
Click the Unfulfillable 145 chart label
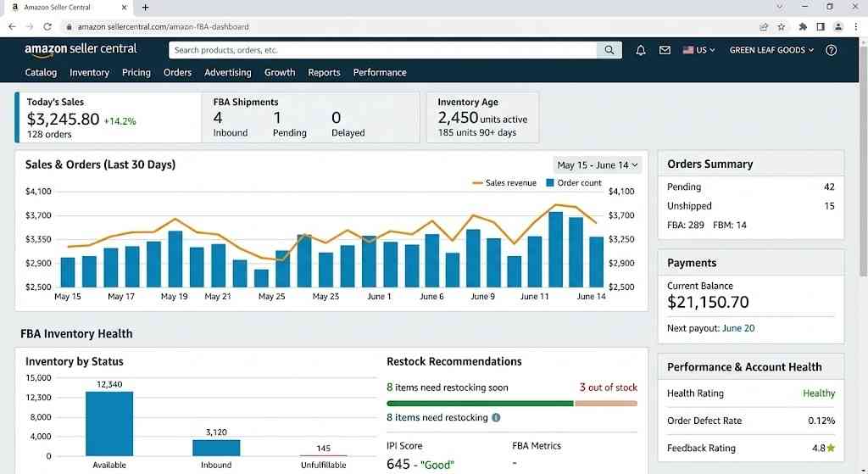pyautogui.click(x=323, y=448)
